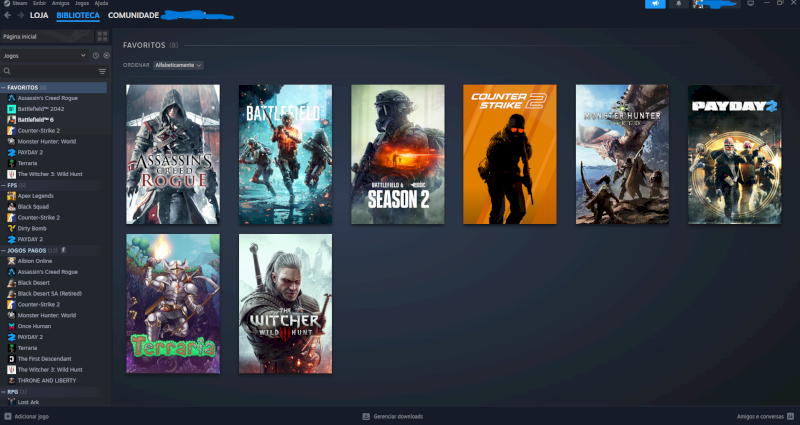
Task: Open The Witcher Wild Hunt cover
Action: point(285,304)
